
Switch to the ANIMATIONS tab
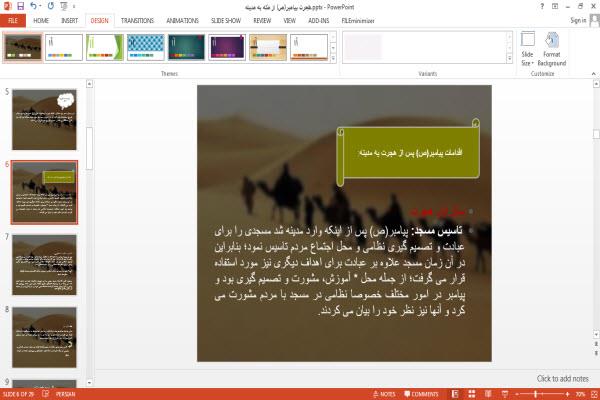coord(182,21)
